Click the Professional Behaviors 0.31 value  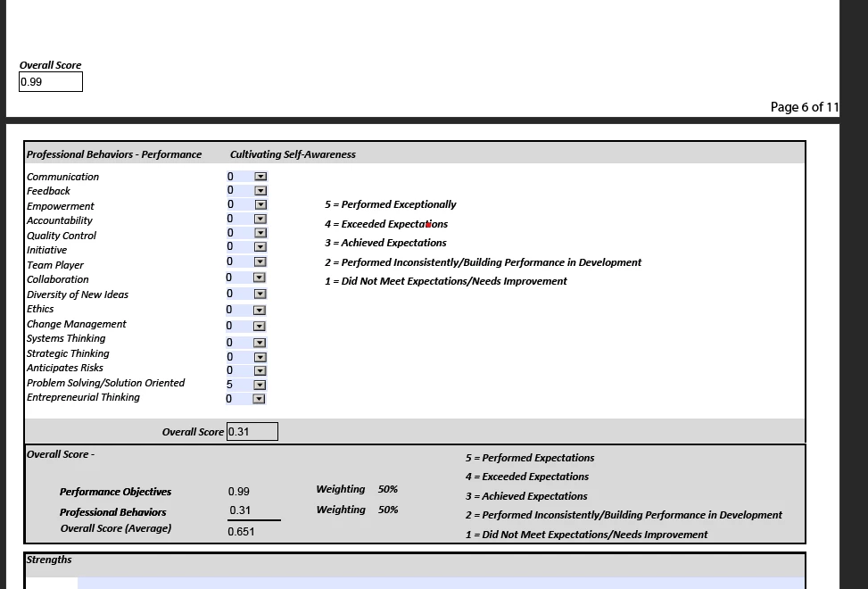pyautogui.click(x=240, y=510)
